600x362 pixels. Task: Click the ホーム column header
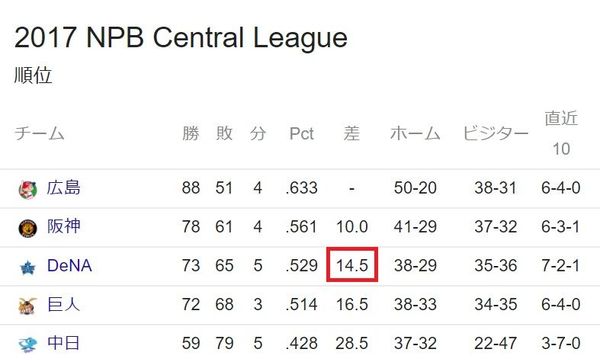pos(415,134)
